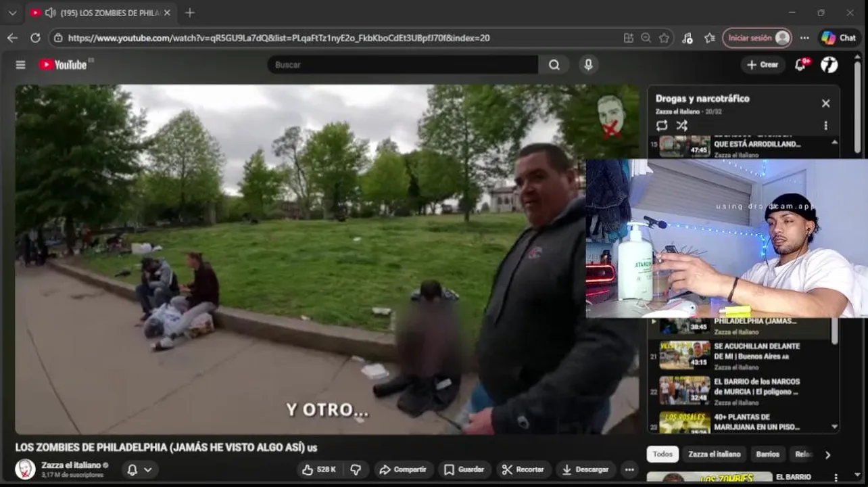Viewport: 868px width, 487px height.
Task: Select the Todos filter chip
Action: tap(662, 455)
